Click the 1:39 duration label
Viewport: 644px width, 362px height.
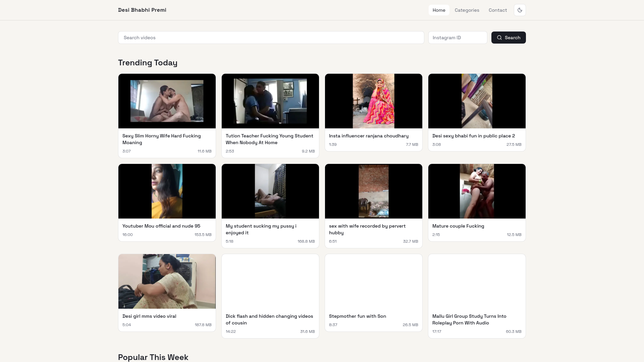333,144
